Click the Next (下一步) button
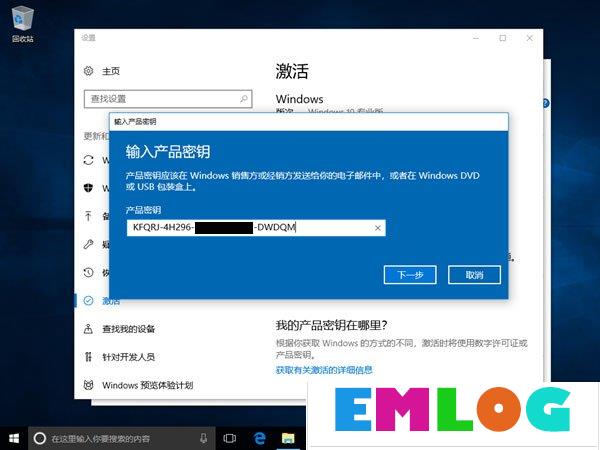 [410, 275]
